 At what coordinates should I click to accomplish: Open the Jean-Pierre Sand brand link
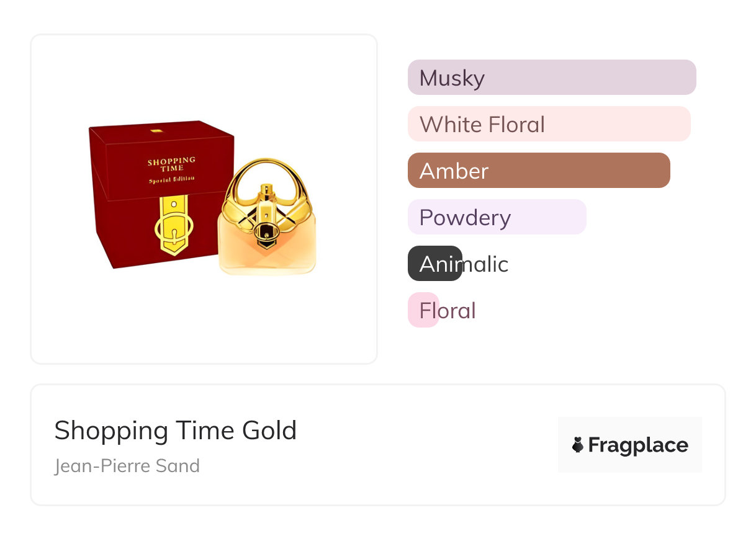[127, 466]
